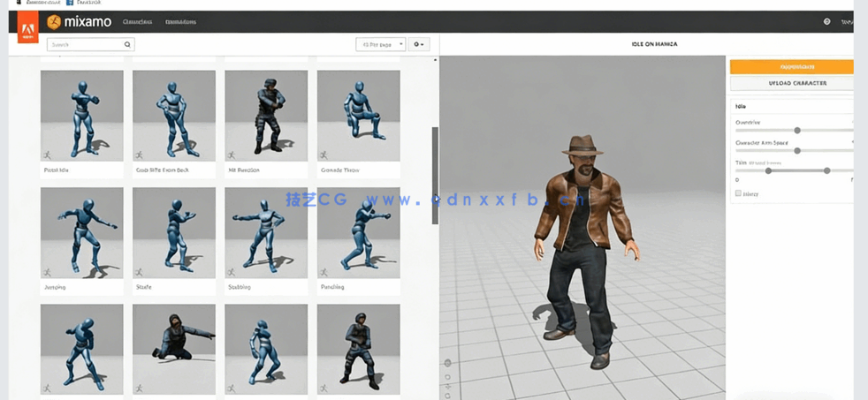Click the Character Arm Space slider handle
Image resolution: width=868 pixels, height=400 pixels.
(x=797, y=151)
